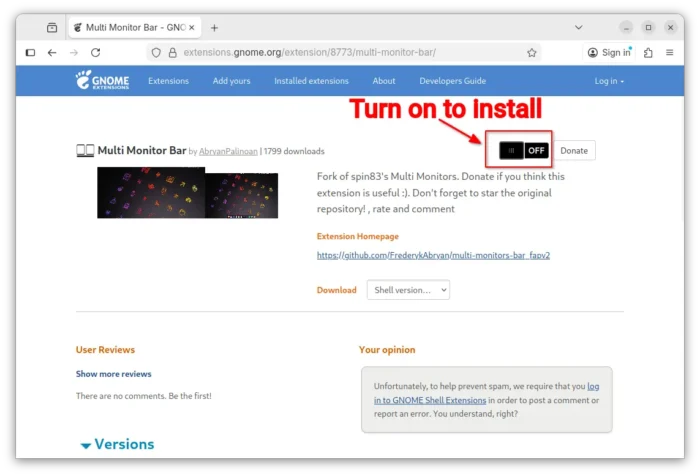The height and width of the screenshot is (476, 700).
Task: Bookmark this page with the star icon
Action: 532,52
